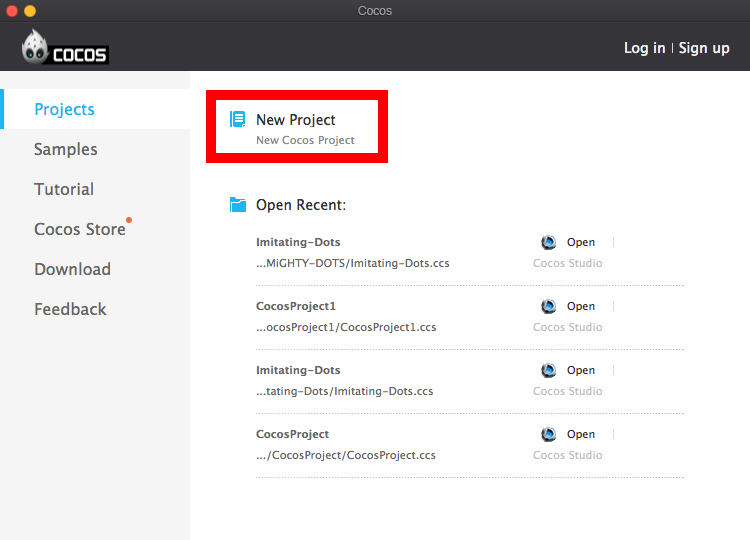Click Cocos Studio label in CocosProject row

click(567, 455)
